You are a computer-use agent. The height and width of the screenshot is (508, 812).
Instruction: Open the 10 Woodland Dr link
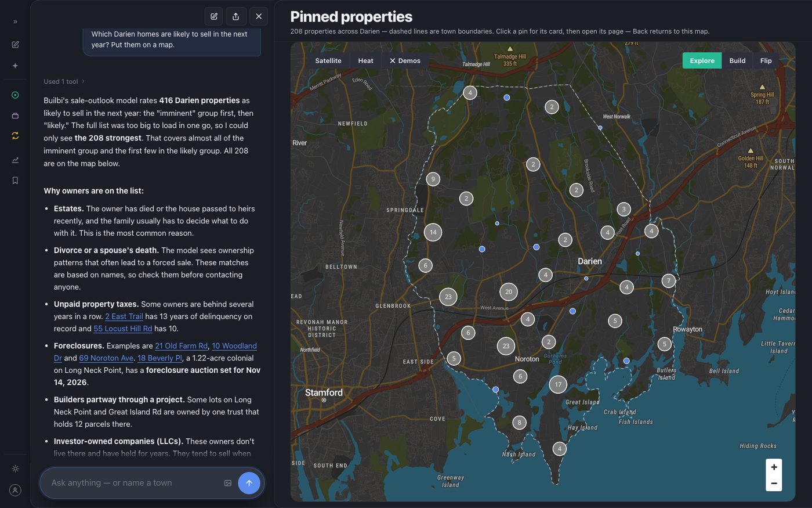point(234,345)
